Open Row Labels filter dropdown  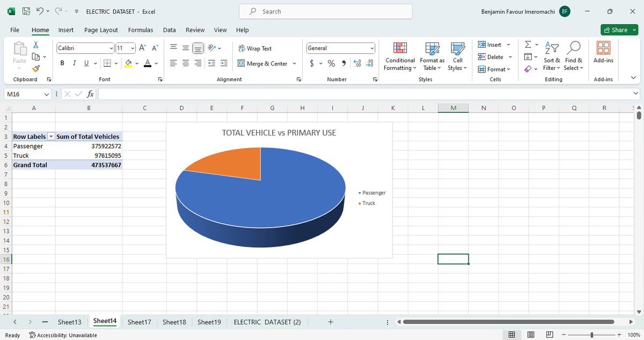52,136
